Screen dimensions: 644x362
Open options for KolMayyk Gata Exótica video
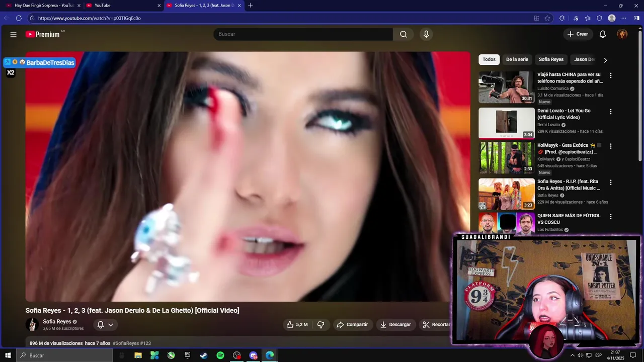pos(611,146)
